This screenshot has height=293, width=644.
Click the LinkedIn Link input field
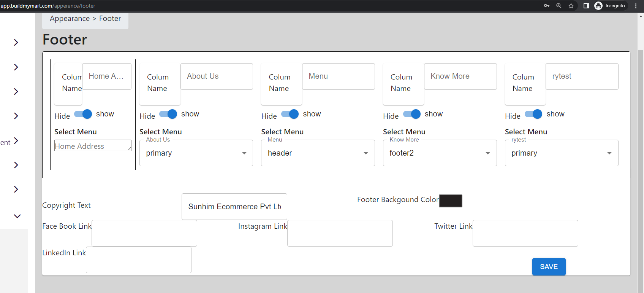point(139,260)
